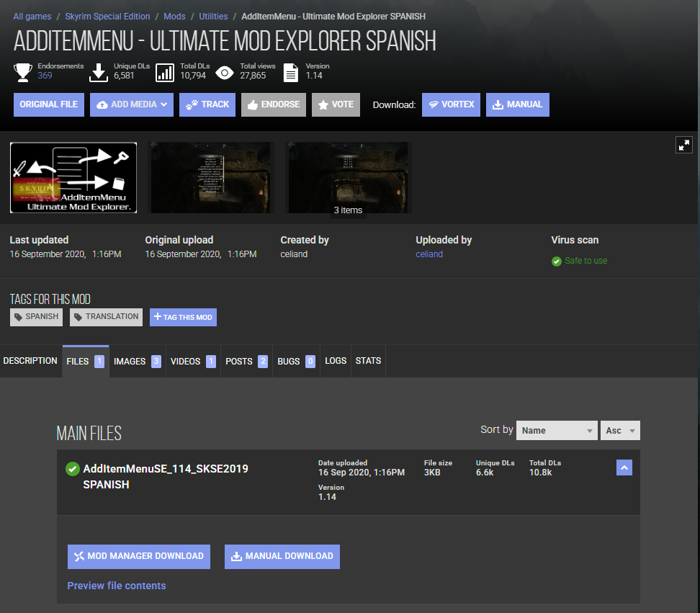Click the Created by celiand text
The image size is (700, 613).
tap(294, 254)
